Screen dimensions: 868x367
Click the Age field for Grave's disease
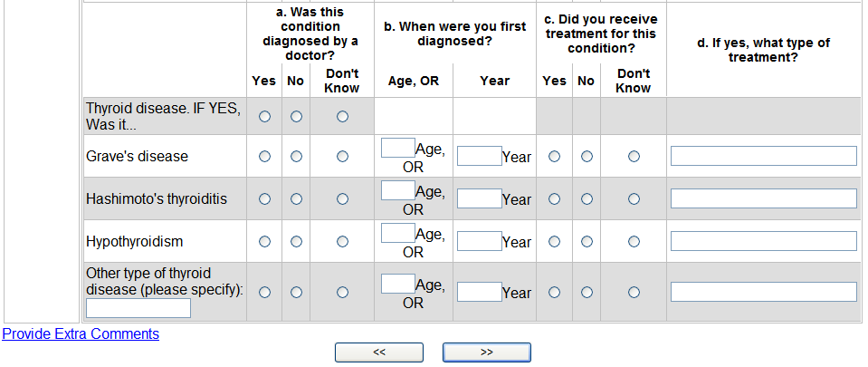(x=398, y=148)
